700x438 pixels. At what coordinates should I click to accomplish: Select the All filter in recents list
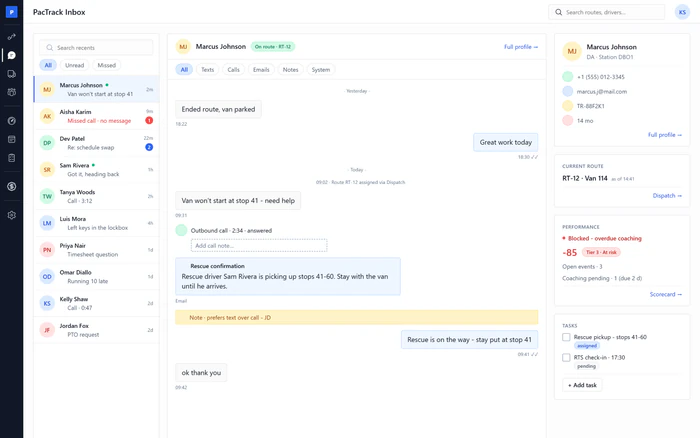[x=48, y=65]
